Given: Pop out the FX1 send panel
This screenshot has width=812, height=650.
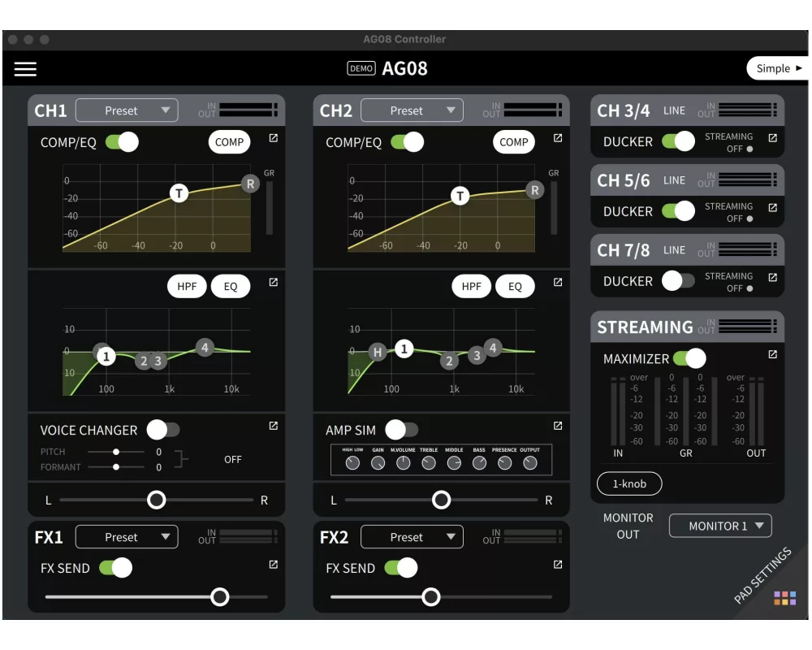Looking at the screenshot, I should point(273,565).
